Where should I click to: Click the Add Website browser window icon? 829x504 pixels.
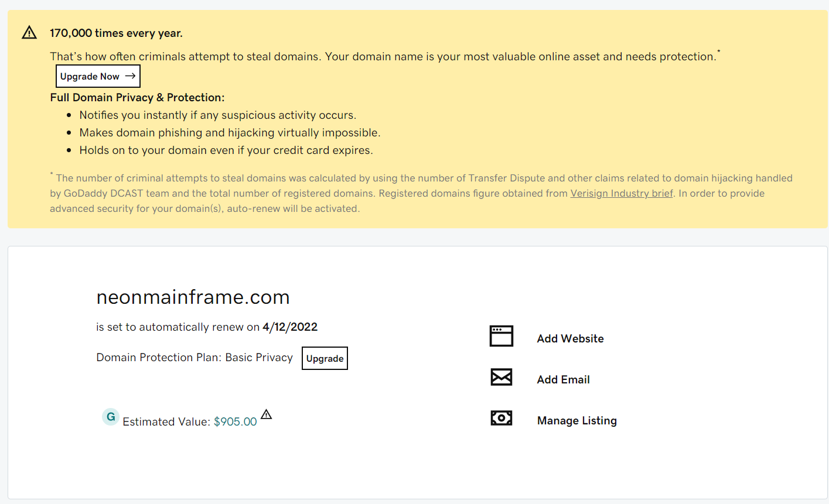coord(502,336)
